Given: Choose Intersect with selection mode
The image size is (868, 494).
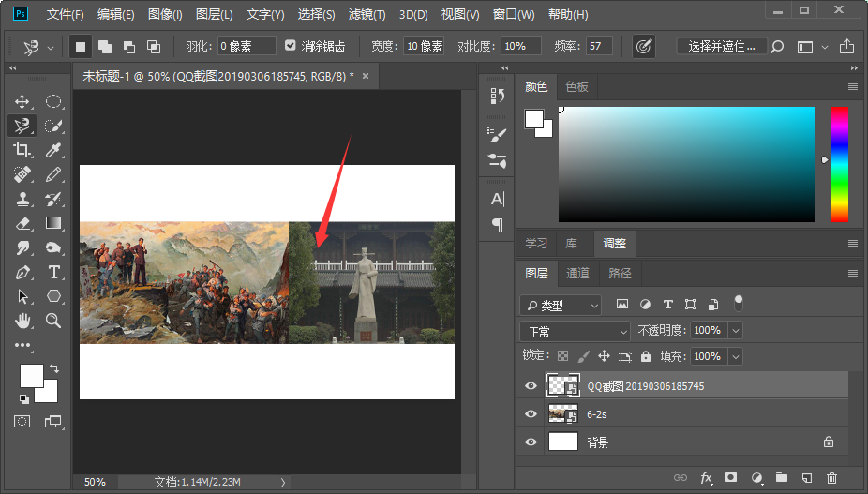Looking at the screenshot, I should point(154,47).
